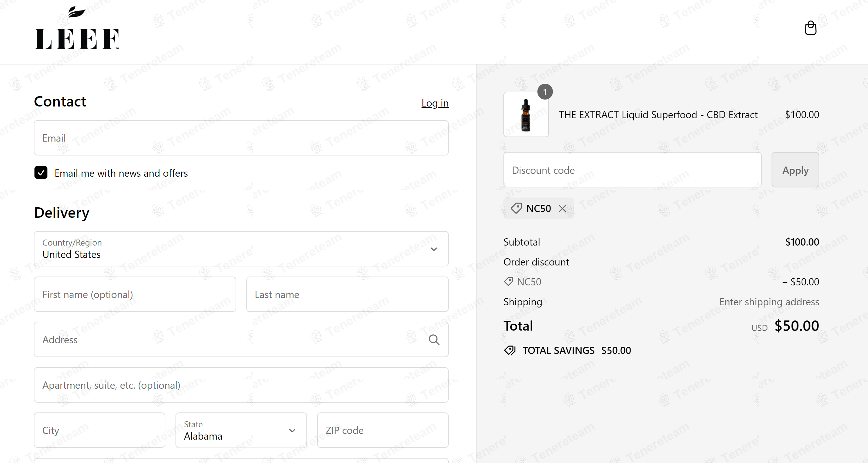The image size is (868, 463).
Task: Click the Total amount $50.00
Action: point(797,326)
